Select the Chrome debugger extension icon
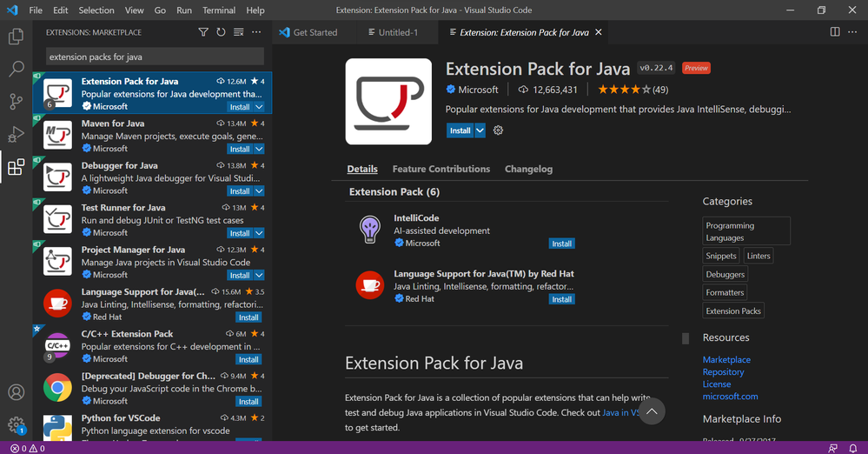868x454 pixels. 57,388
